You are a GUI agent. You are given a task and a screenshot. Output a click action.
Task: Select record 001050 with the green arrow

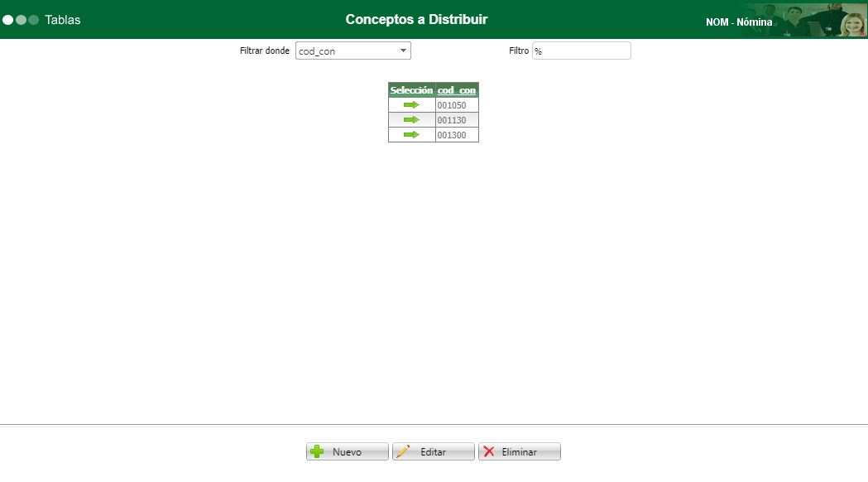click(x=410, y=104)
